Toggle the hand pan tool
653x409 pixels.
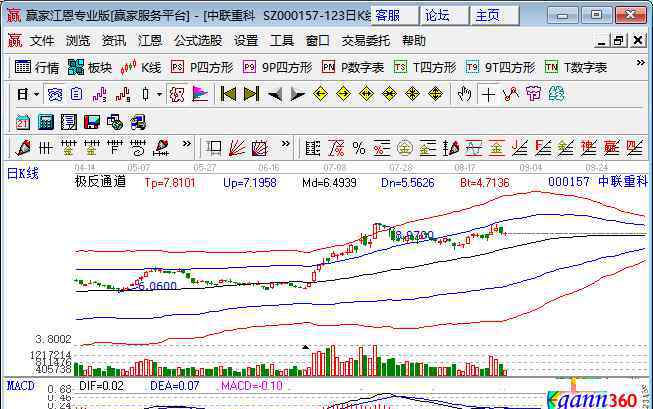point(464,95)
